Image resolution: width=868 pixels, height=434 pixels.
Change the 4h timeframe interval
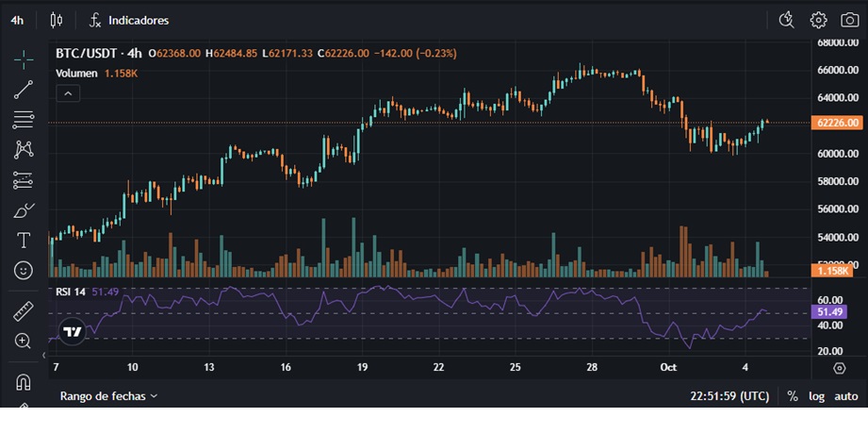point(17,21)
